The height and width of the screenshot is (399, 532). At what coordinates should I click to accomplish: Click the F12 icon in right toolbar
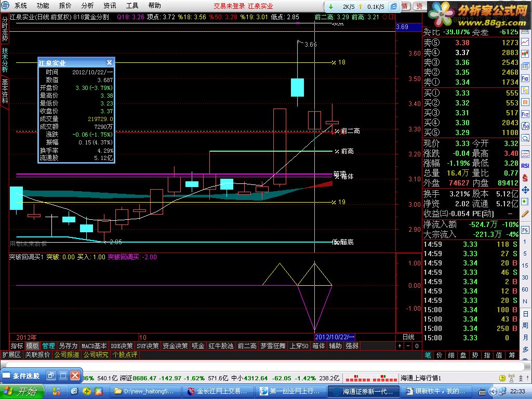pyautogui.click(x=525, y=114)
